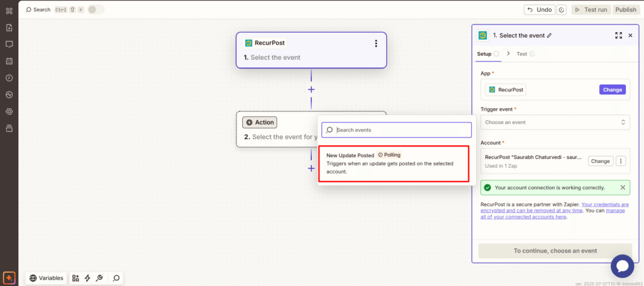Expand the step panel to fullscreen
Image resolution: width=644 pixels, height=286 pixels.
tap(619, 36)
